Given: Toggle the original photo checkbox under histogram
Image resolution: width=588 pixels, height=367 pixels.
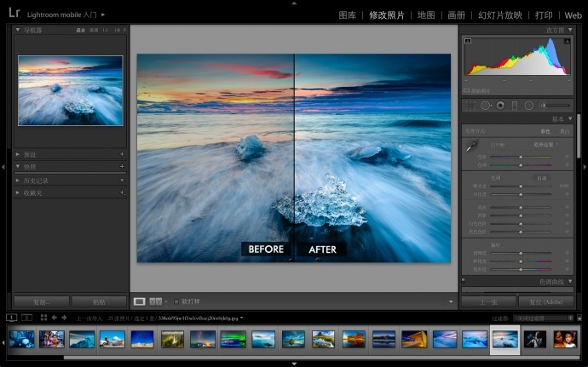Looking at the screenshot, I should (467, 90).
